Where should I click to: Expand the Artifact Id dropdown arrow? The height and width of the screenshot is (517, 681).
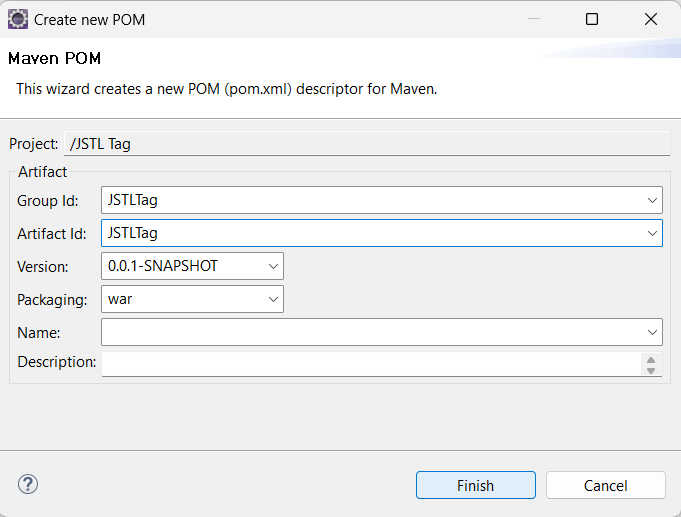click(652, 233)
